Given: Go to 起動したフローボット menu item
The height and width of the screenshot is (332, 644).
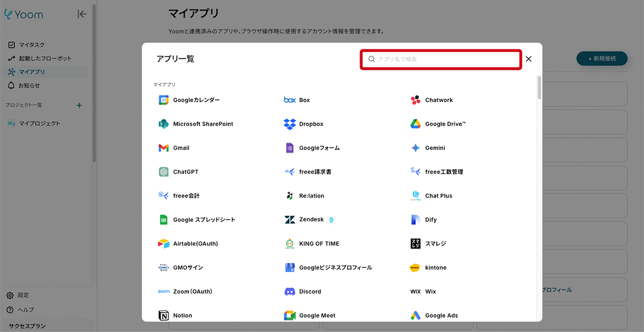Looking at the screenshot, I should pos(45,58).
